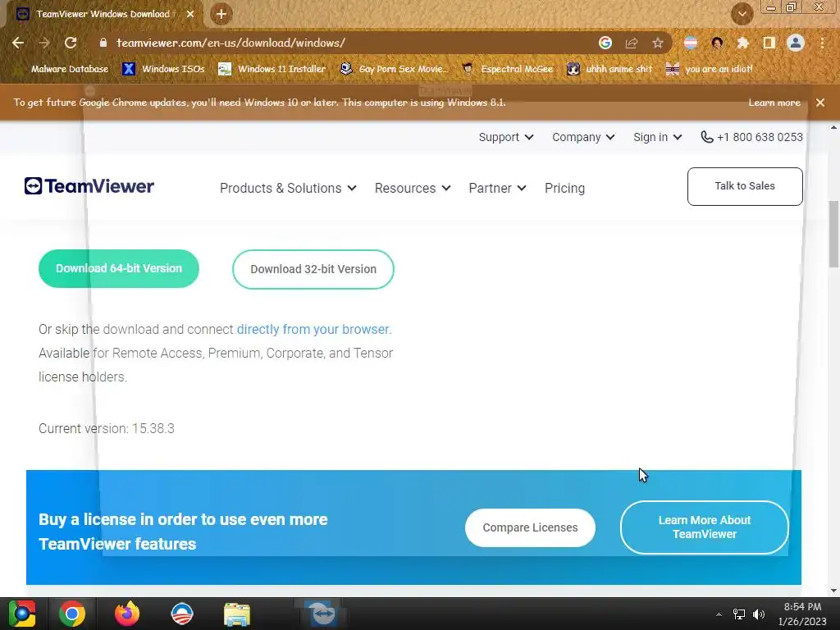Toggle the Chrome side panel icon
This screenshot has height=630, width=840.
pyautogui.click(x=769, y=43)
